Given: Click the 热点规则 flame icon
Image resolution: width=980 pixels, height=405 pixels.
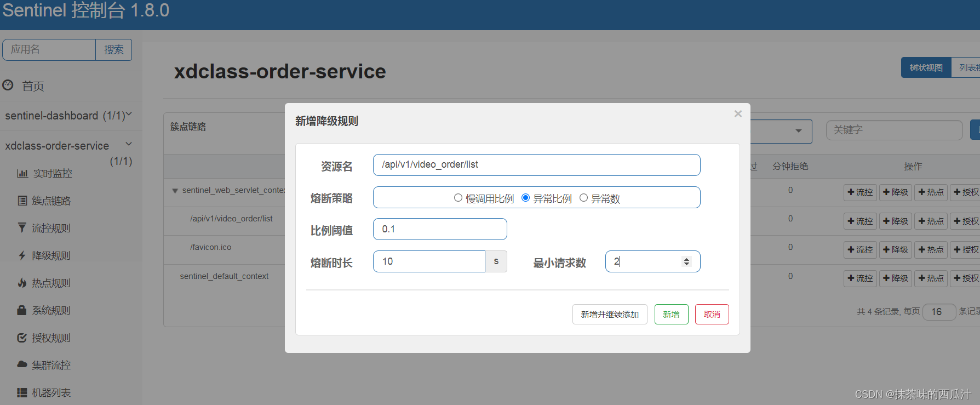Looking at the screenshot, I should coord(22,283).
